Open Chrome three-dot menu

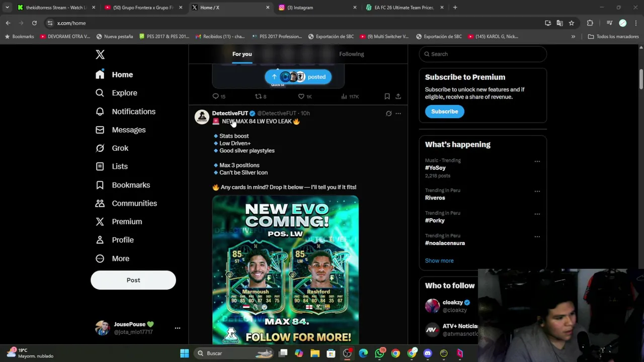point(636,23)
